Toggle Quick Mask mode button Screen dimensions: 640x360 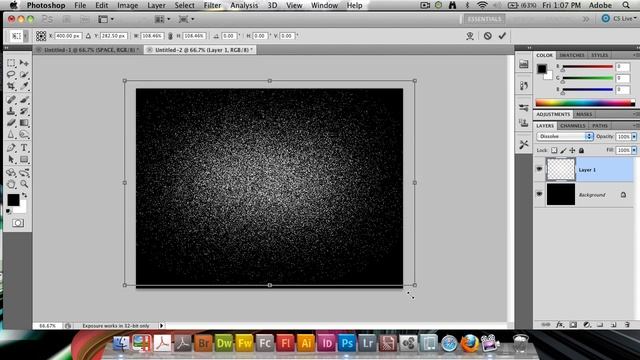(x=18, y=223)
